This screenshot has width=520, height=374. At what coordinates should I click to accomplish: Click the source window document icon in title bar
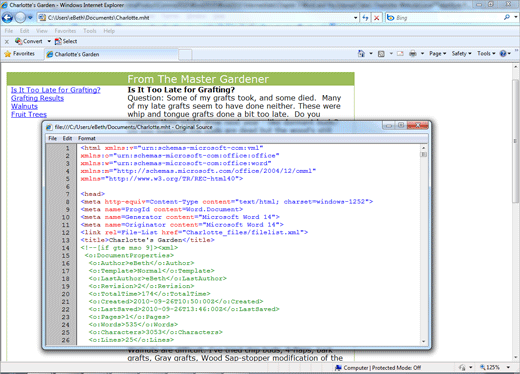[49, 127]
